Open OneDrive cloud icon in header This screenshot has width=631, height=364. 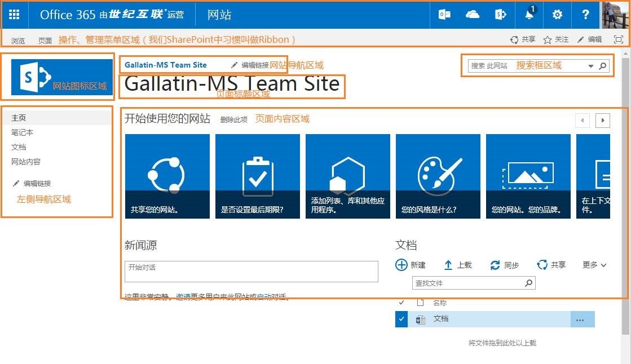point(473,15)
